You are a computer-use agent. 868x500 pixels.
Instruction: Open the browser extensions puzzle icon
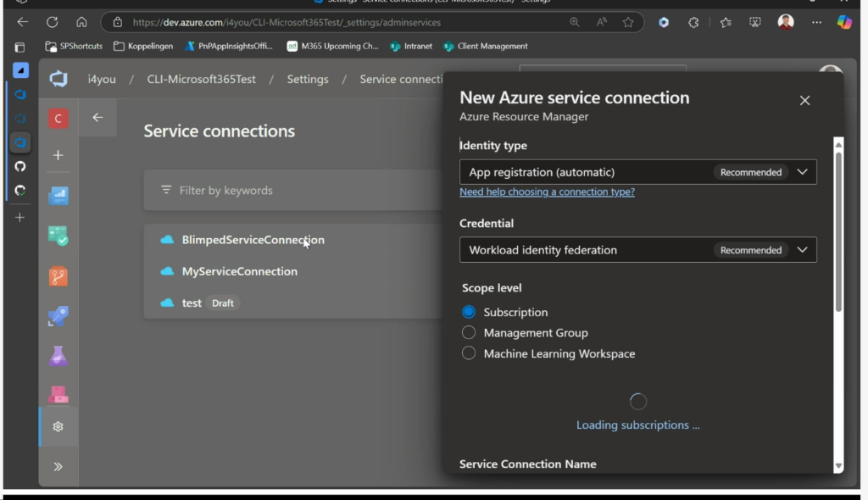click(x=693, y=22)
